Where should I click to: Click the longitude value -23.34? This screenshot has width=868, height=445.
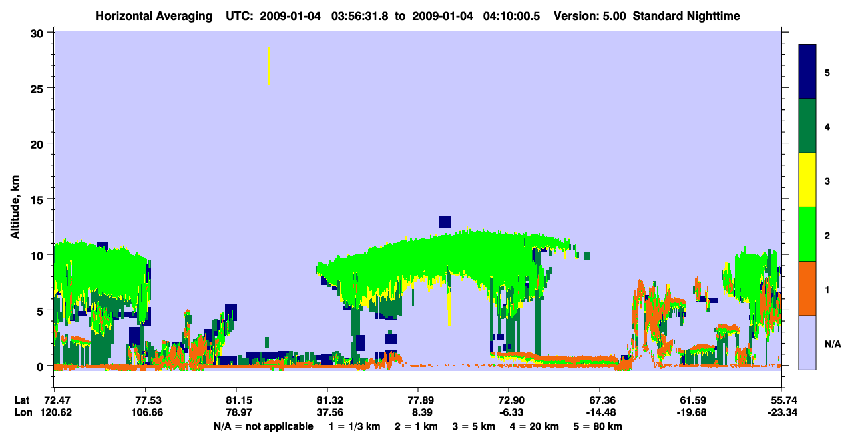781,412
